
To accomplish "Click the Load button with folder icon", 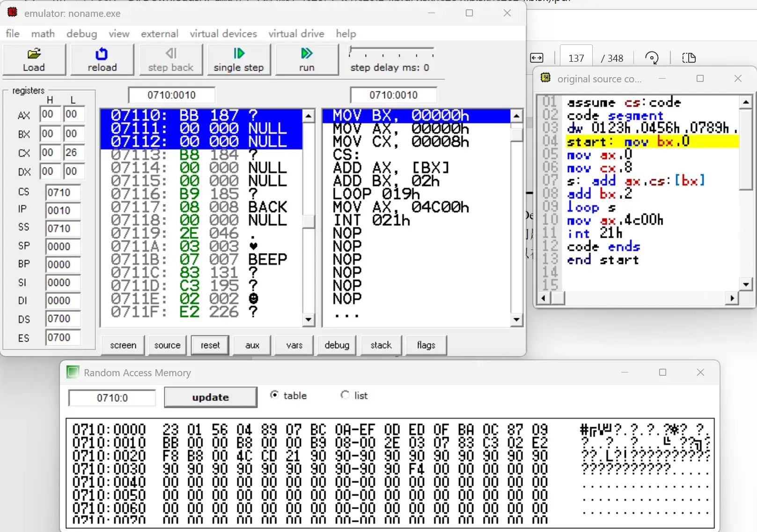I will tap(34, 59).
